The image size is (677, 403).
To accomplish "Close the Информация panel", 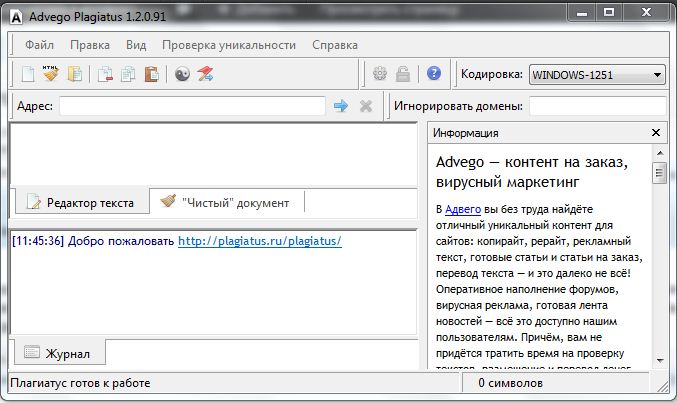I will click(x=656, y=132).
